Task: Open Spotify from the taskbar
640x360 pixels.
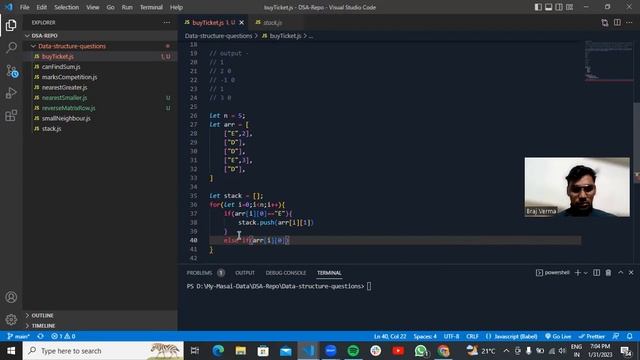Action: [x=353, y=351]
